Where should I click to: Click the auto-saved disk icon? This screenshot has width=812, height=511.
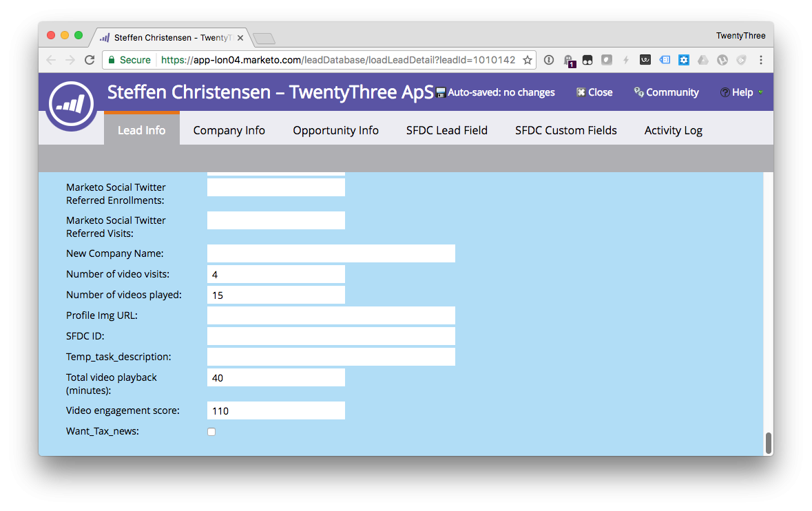pyautogui.click(x=441, y=93)
